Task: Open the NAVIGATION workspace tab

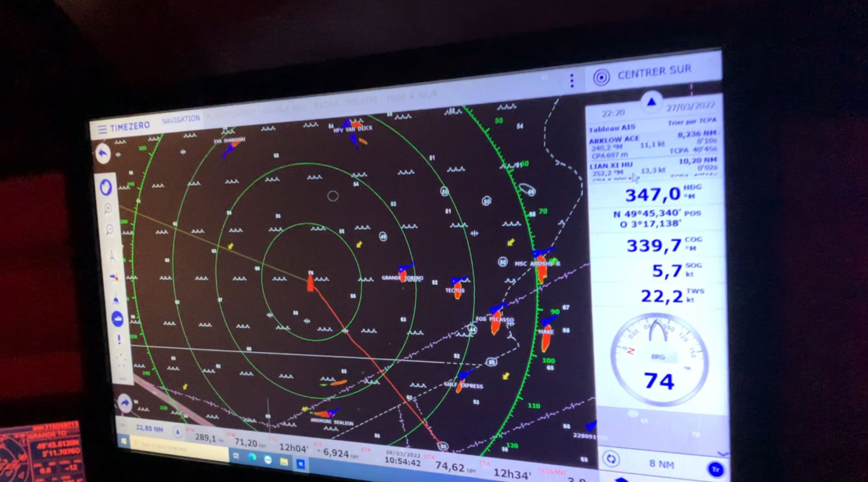Action: 181,119
